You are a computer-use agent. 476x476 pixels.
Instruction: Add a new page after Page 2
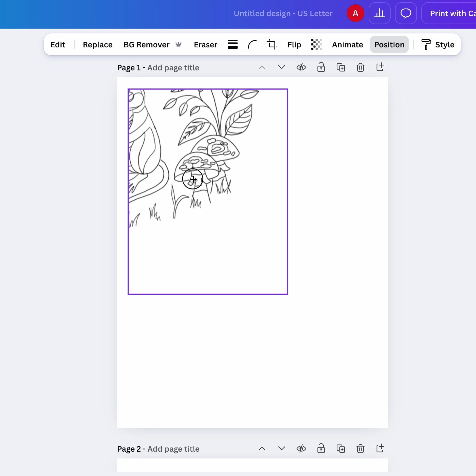pos(380,449)
